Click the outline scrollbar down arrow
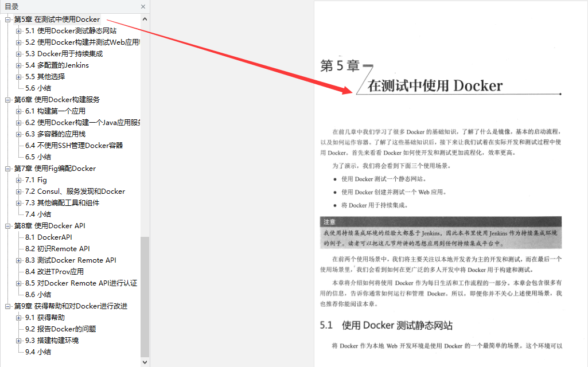 coord(145,362)
